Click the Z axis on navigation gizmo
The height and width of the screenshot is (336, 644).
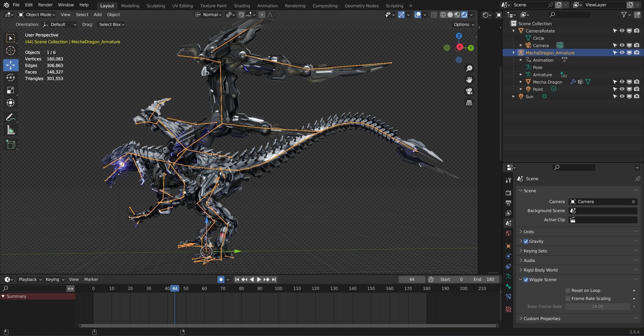pyautogui.click(x=459, y=36)
